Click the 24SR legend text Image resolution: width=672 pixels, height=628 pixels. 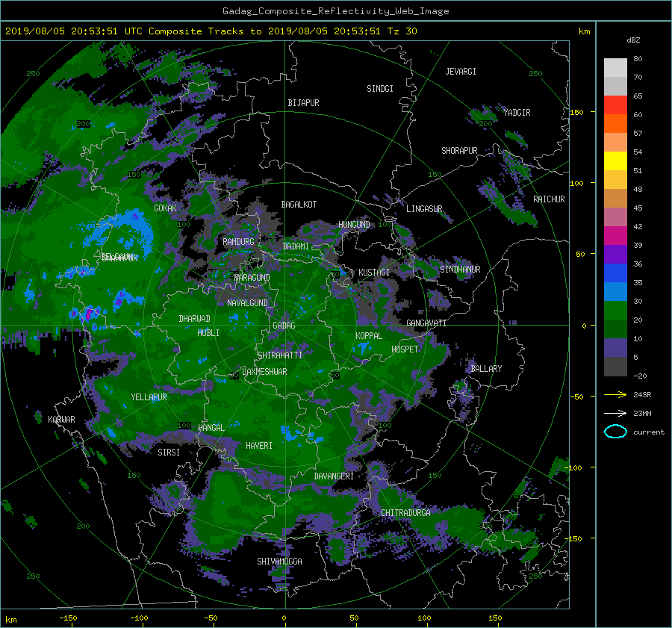pos(642,395)
